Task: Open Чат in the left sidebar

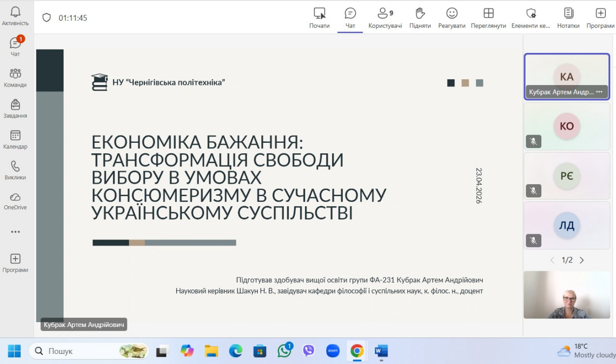Action: [x=15, y=46]
